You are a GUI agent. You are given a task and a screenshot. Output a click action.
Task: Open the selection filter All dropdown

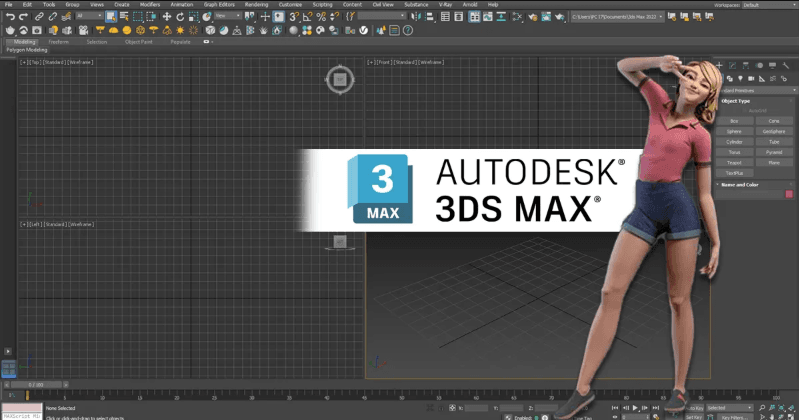point(89,16)
